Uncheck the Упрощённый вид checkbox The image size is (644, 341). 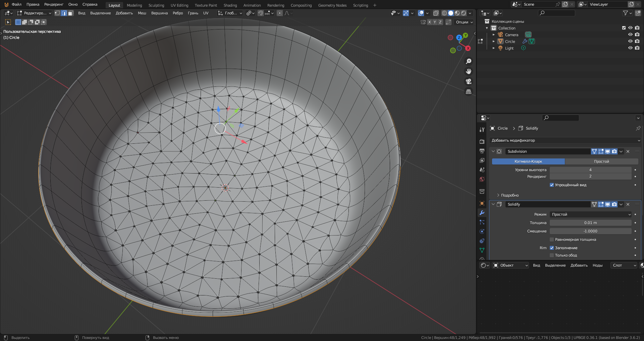coord(552,185)
